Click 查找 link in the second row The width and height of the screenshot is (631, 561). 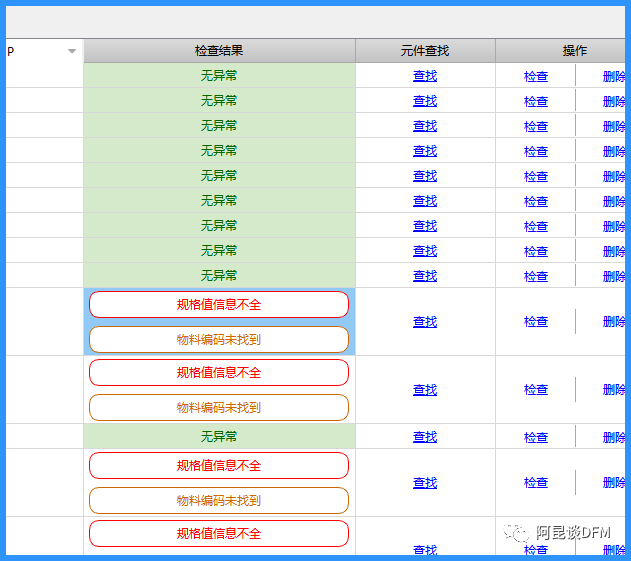pos(425,101)
